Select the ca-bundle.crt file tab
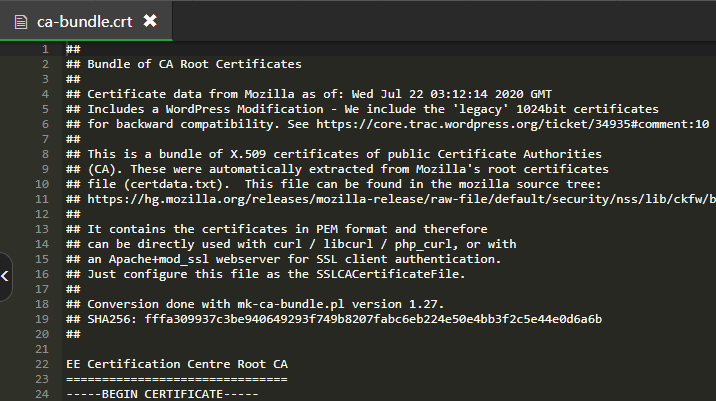Image resolution: width=716 pixels, height=401 pixels. coord(86,21)
